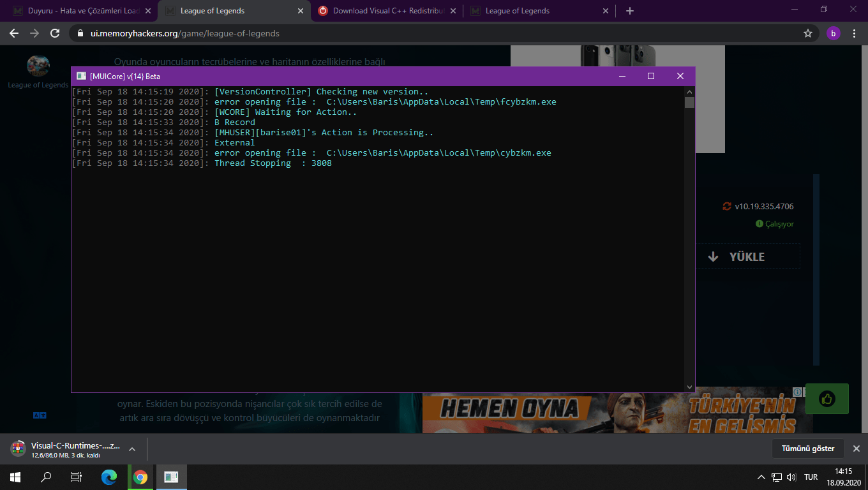Image resolution: width=868 pixels, height=490 pixels.
Task: Click the "[VersionController] Checking new version.." line
Action: click(x=322, y=92)
